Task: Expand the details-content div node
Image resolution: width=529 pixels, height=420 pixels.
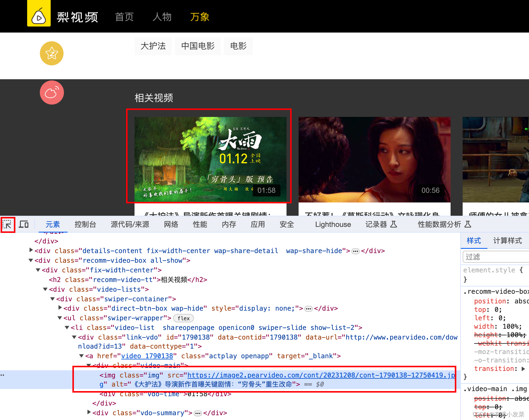Action: [x=31, y=250]
